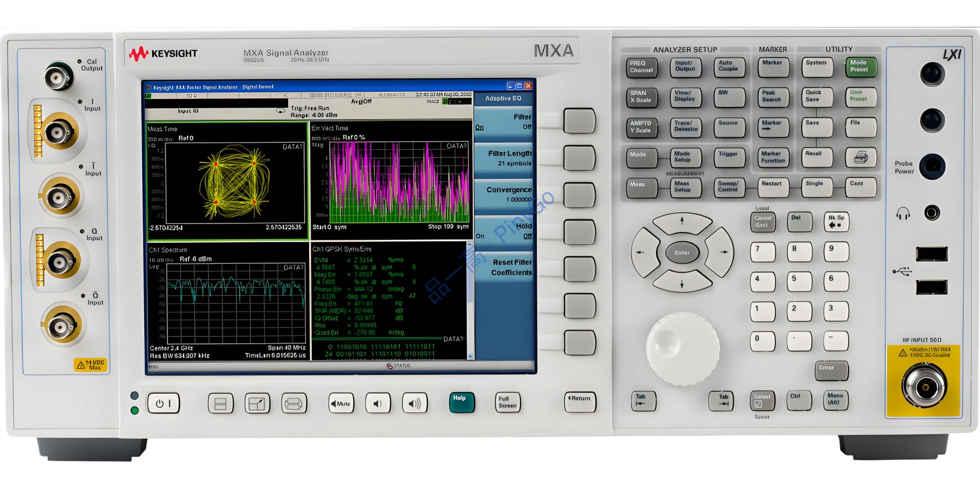Click the Span 40 MHz readout
The width and height of the screenshot is (980, 490).
coord(287,348)
